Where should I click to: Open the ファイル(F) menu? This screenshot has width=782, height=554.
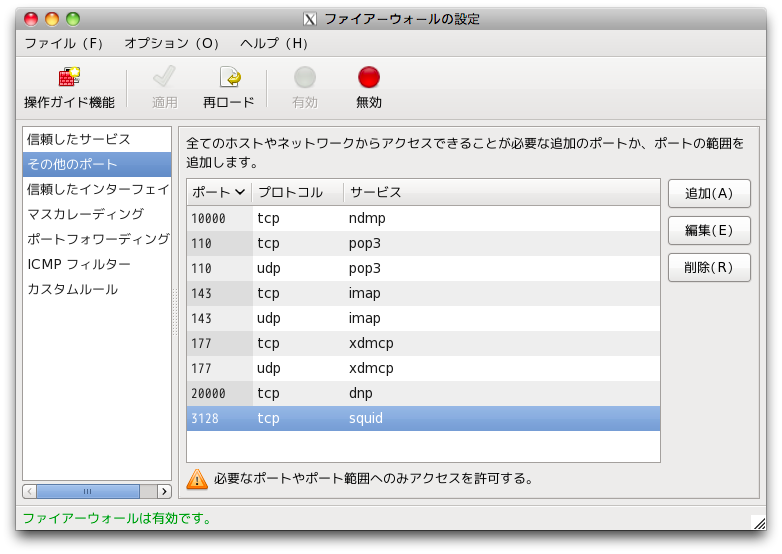point(64,44)
